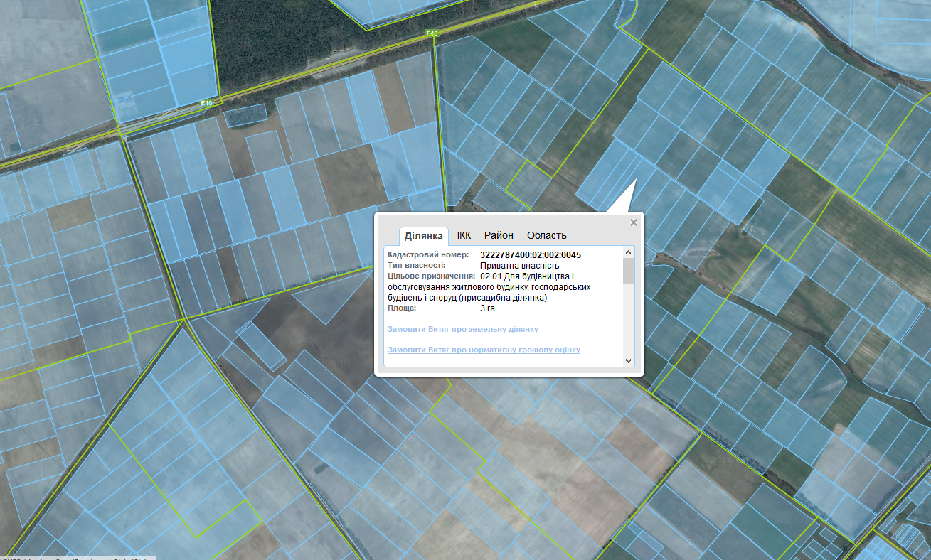Click the popup scrollbar down arrow
This screenshot has height=560, width=931.
(x=628, y=361)
